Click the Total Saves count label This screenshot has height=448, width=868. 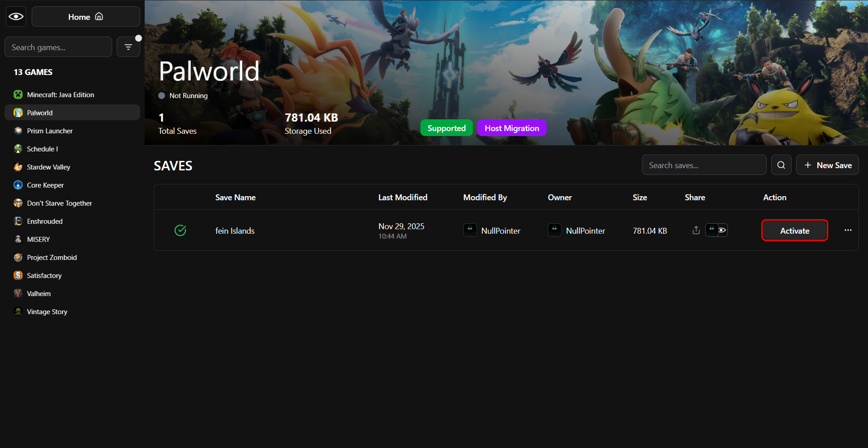177,131
